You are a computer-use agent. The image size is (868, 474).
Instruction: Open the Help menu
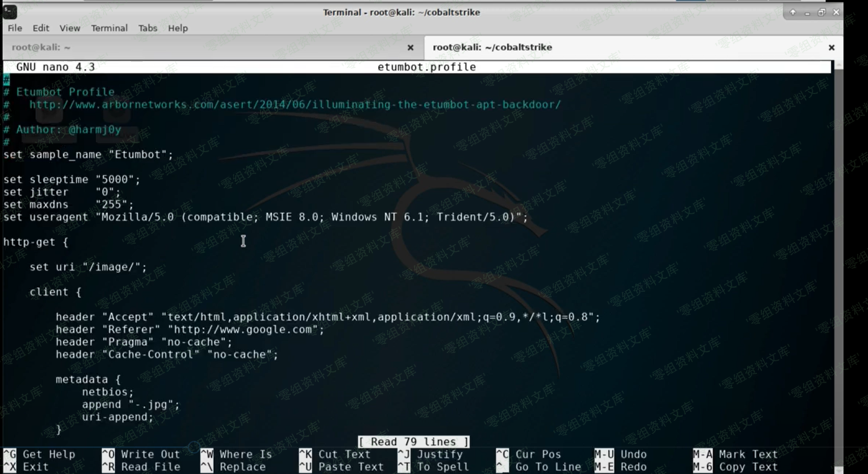click(x=178, y=28)
